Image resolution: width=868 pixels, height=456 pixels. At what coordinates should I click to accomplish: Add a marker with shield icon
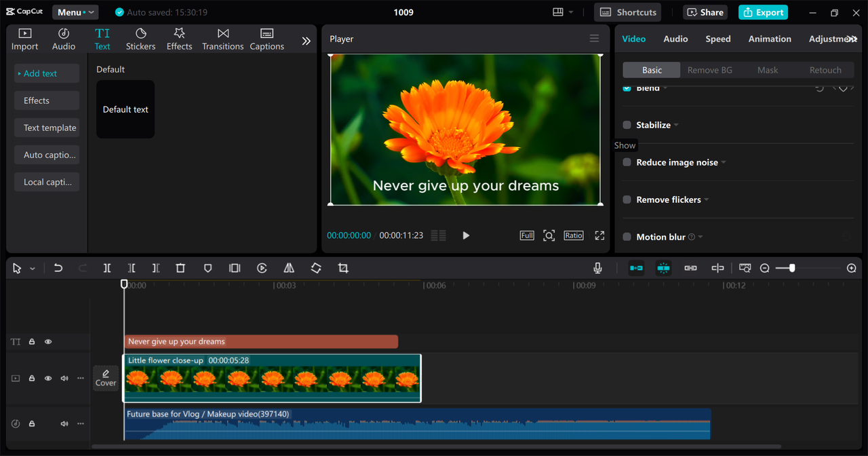click(208, 268)
